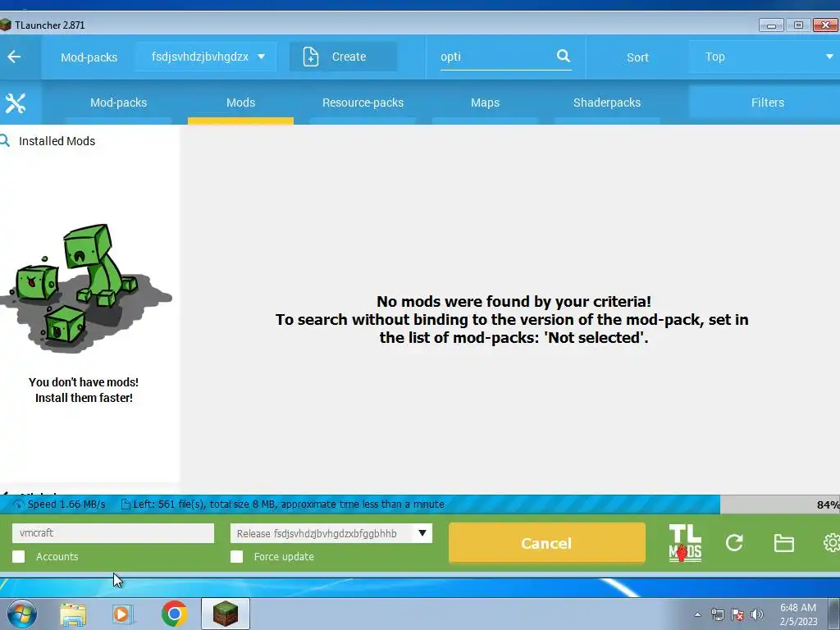
Task: Click the Mod-packs label in top bar
Action: click(89, 57)
